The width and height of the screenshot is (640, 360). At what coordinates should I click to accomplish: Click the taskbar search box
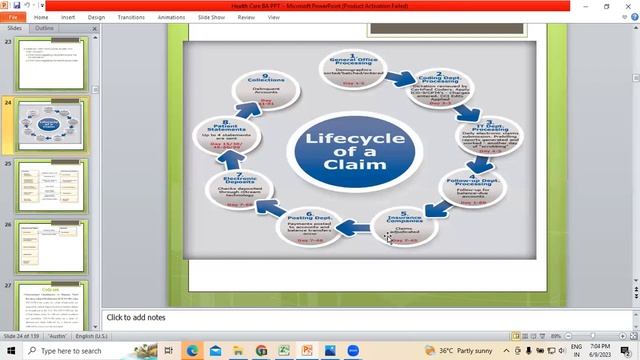pos(91,351)
